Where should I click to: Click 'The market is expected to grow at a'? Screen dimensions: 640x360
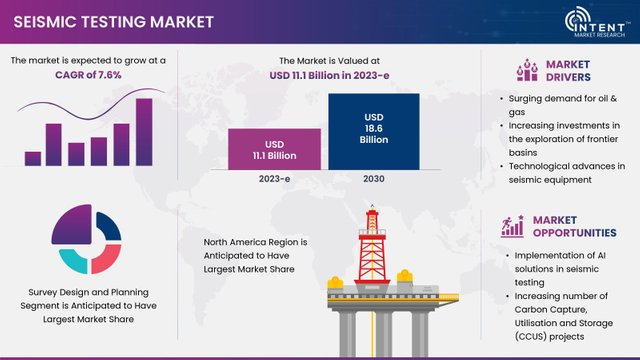[88, 60]
